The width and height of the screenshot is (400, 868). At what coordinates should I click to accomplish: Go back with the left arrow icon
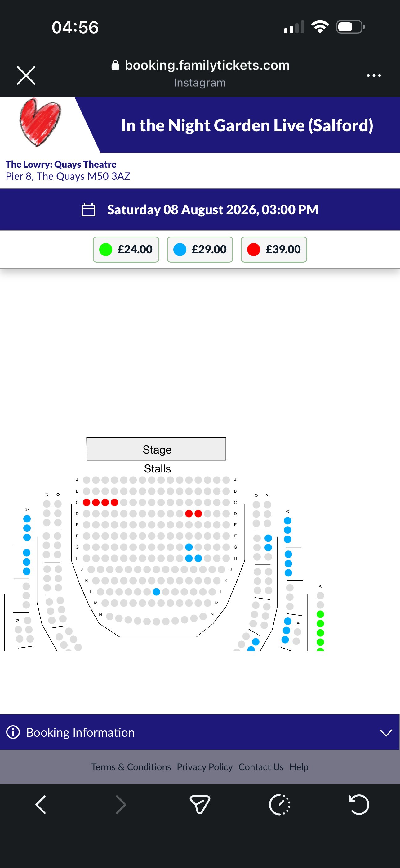pyautogui.click(x=41, y=805)
